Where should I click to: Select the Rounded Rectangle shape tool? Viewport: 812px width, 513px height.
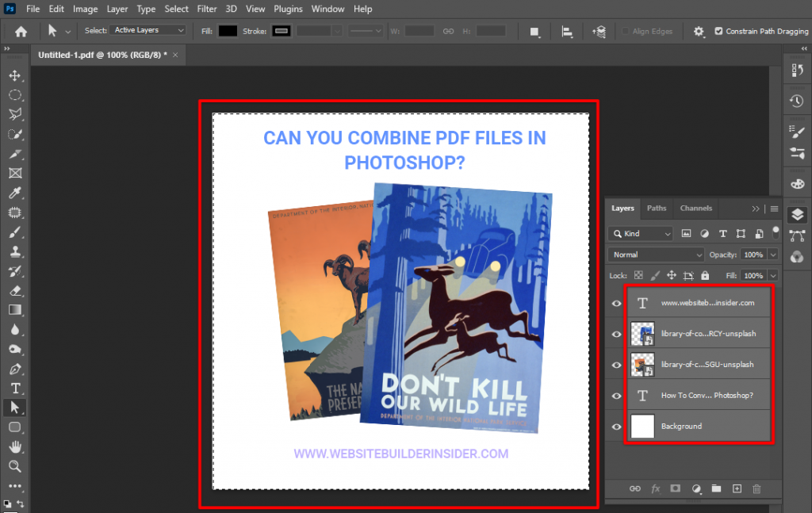pyautogui.click(x=14, y=427)
